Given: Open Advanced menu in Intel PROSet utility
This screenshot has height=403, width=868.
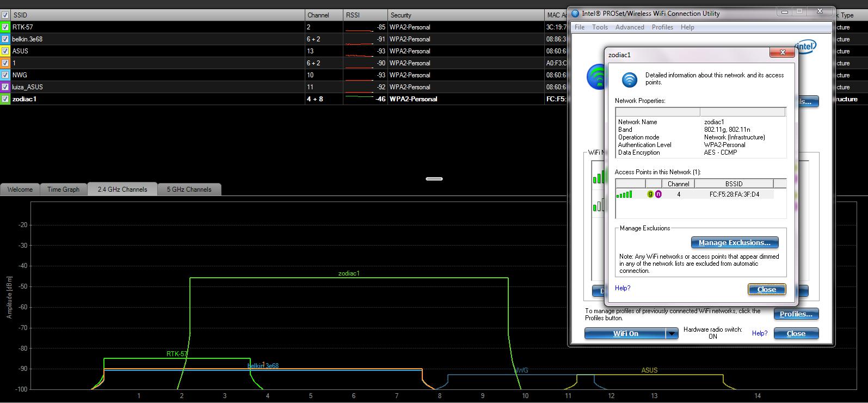Looking at the screenshot, I should pyautogui.click(x=630, y=27).
